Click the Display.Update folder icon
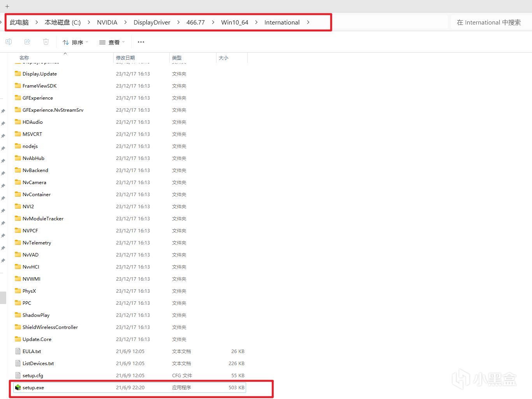The width and height of the screenshot is (532, 399). click(18, 74)
